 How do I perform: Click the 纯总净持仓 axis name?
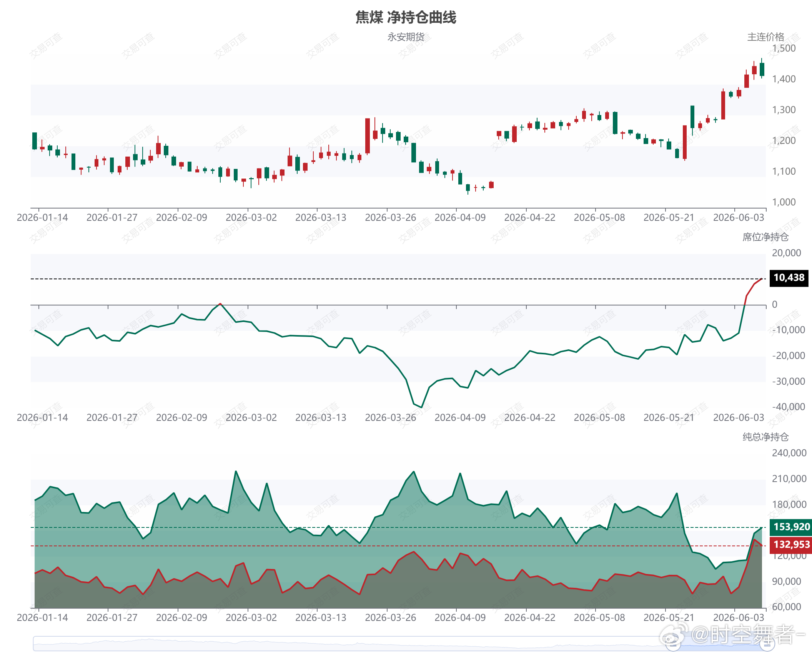[765, 437]
